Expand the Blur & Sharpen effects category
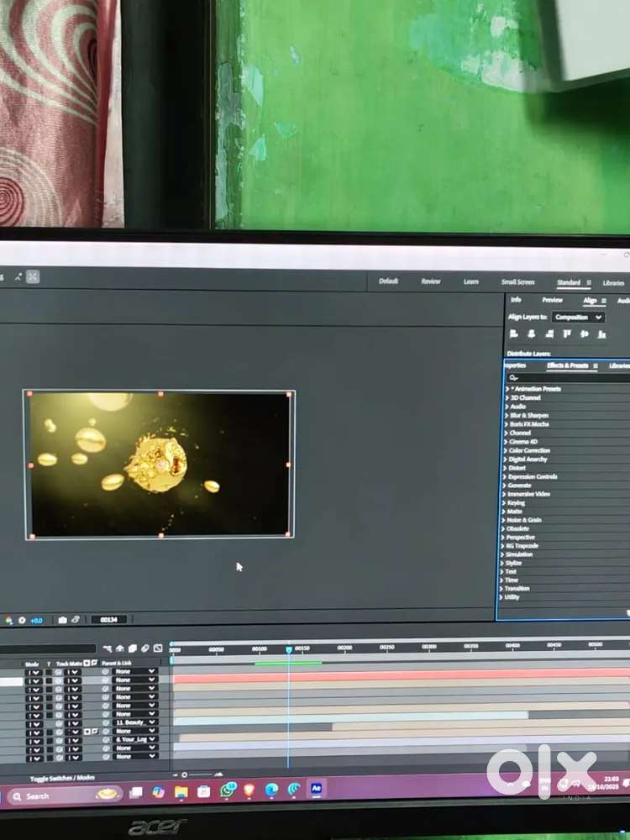Screen dimensions: 630x840 click(x=528, y=415)
